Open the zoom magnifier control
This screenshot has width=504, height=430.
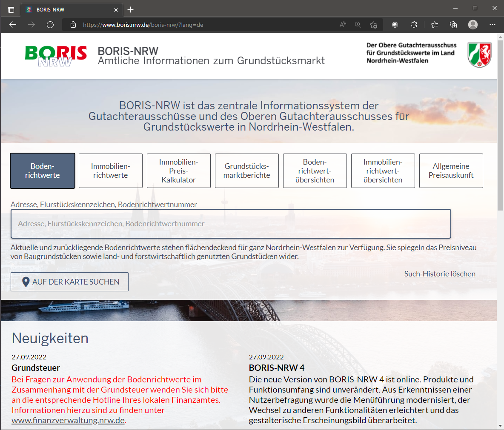[358, 25]
